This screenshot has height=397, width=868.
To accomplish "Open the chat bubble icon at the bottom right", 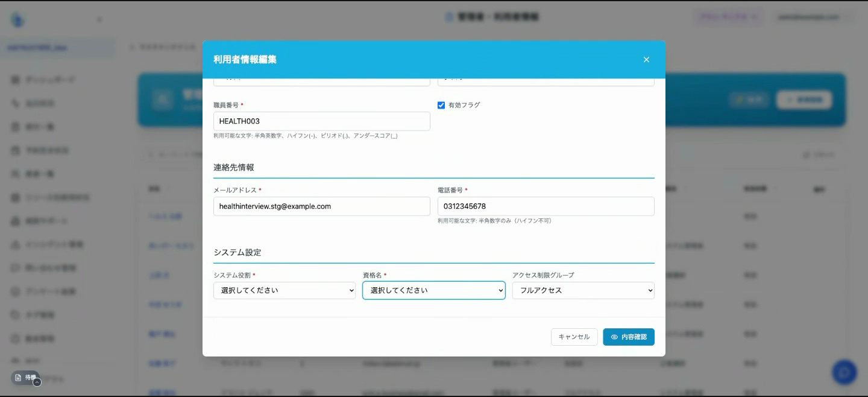I will (x=844, y=372).
